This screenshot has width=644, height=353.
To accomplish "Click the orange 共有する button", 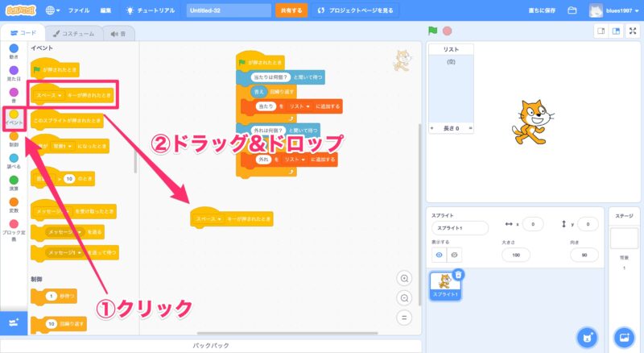I will 291,10.
